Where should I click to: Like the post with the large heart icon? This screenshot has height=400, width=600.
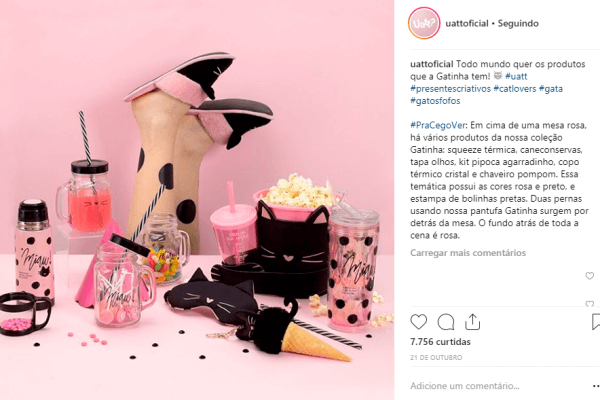(x=418, y=322)
